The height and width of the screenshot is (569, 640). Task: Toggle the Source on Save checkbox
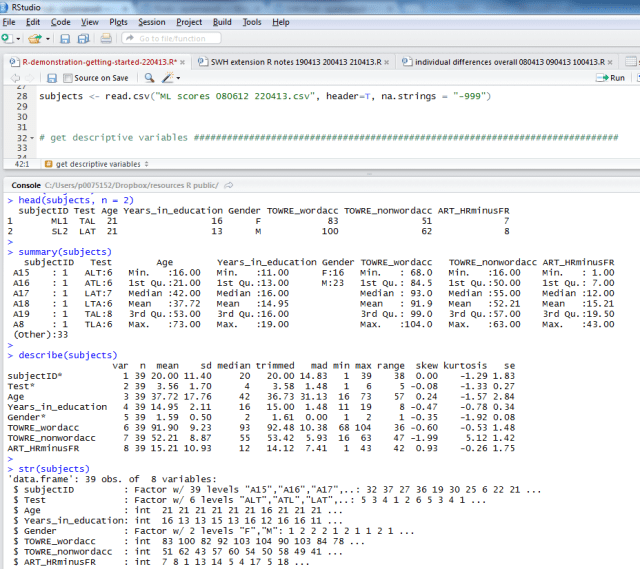click(69, 77)
